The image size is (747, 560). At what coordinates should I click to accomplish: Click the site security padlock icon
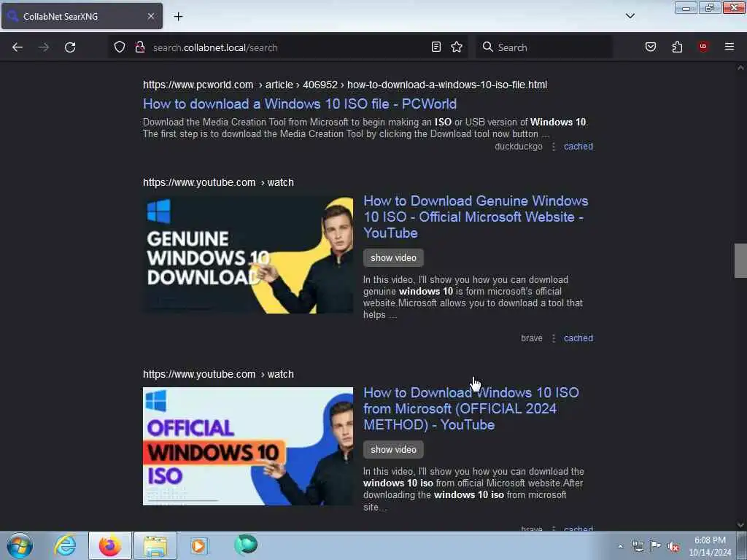[139, 47]
